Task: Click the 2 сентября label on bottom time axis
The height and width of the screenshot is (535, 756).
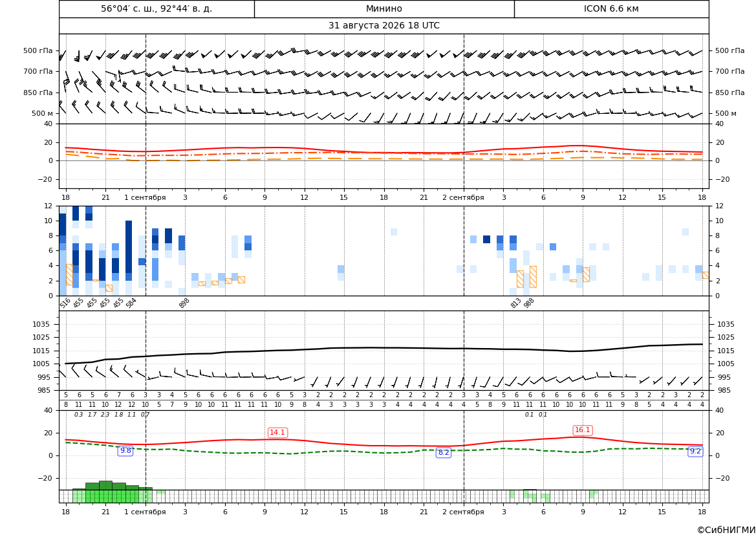Action: (463, 512)
